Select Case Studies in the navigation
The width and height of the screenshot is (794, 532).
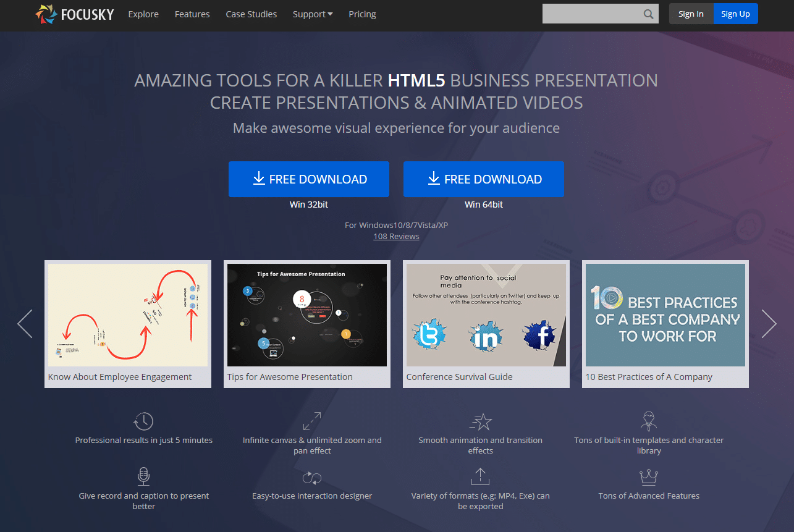tap(251, 14)
